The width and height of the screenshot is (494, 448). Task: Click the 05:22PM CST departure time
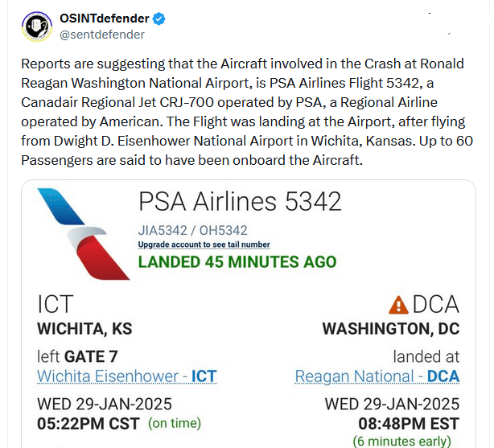coord(89,423)
